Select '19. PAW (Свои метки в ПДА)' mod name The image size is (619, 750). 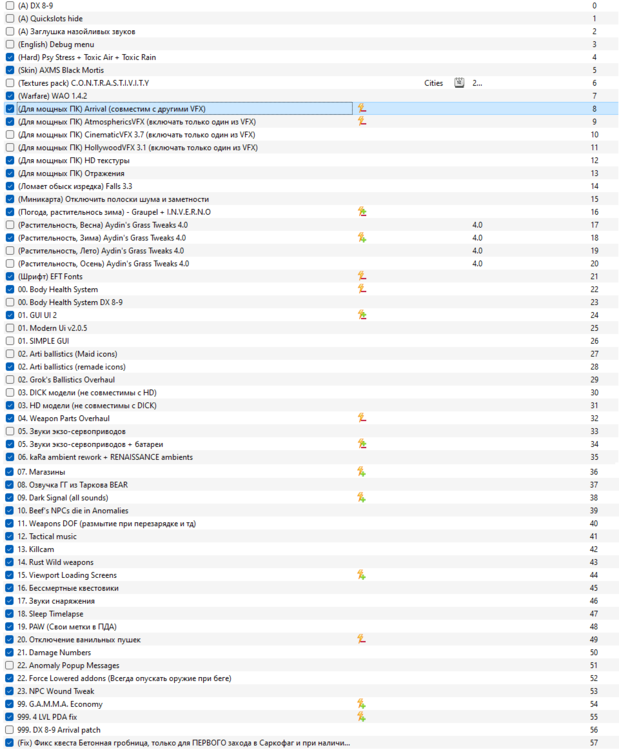click(x=67, y=627)
